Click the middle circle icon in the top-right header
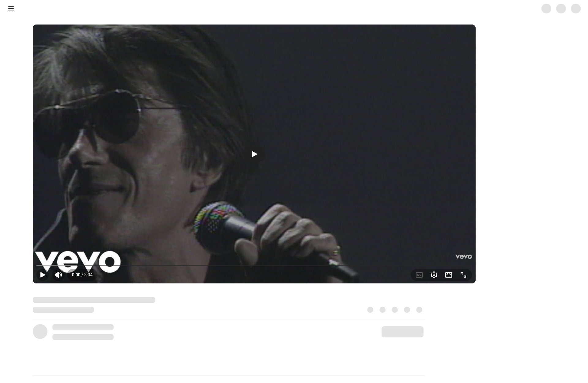 click(561, 9)
